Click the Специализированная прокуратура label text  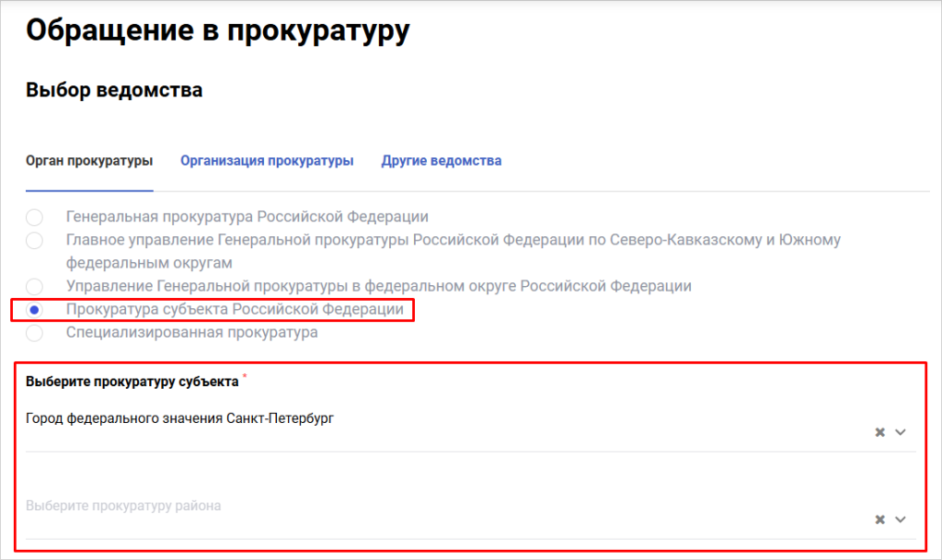click(x=191, y=333)
